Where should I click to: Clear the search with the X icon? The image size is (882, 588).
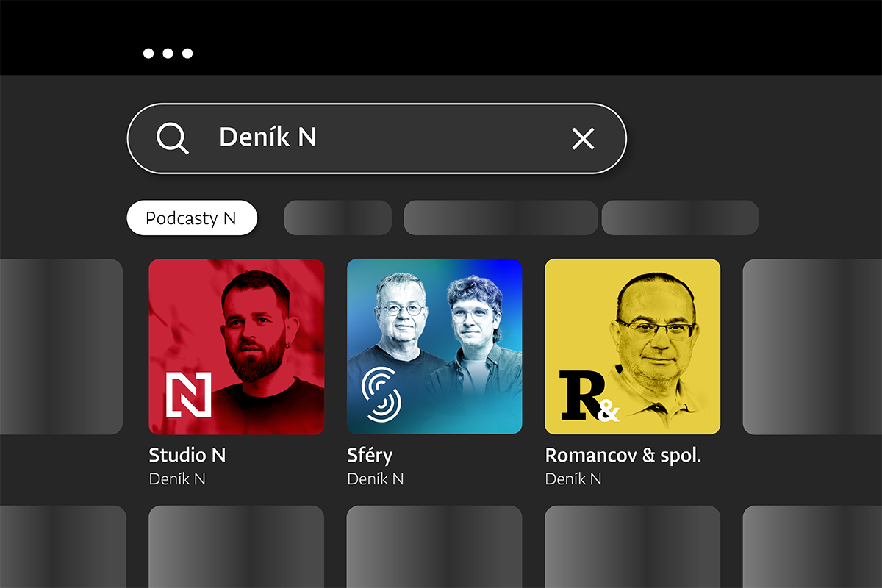coord(583,138)
